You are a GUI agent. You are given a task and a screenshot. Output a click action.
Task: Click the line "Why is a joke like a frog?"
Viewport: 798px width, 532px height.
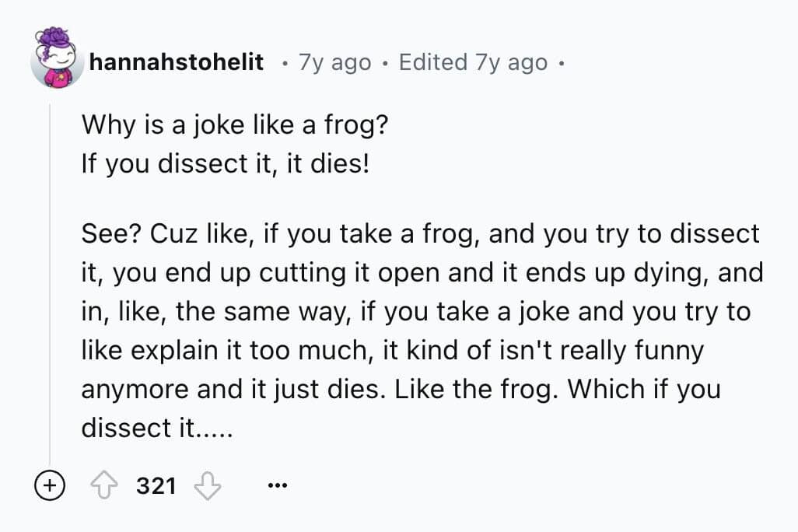[x=233, y=124]
